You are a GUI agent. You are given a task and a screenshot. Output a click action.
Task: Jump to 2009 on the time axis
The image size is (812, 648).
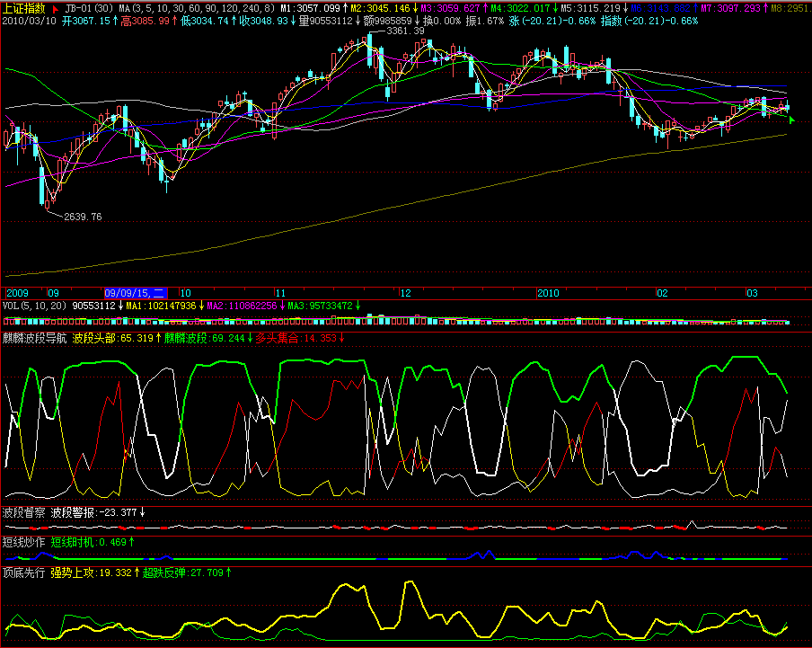pos(17,293)
